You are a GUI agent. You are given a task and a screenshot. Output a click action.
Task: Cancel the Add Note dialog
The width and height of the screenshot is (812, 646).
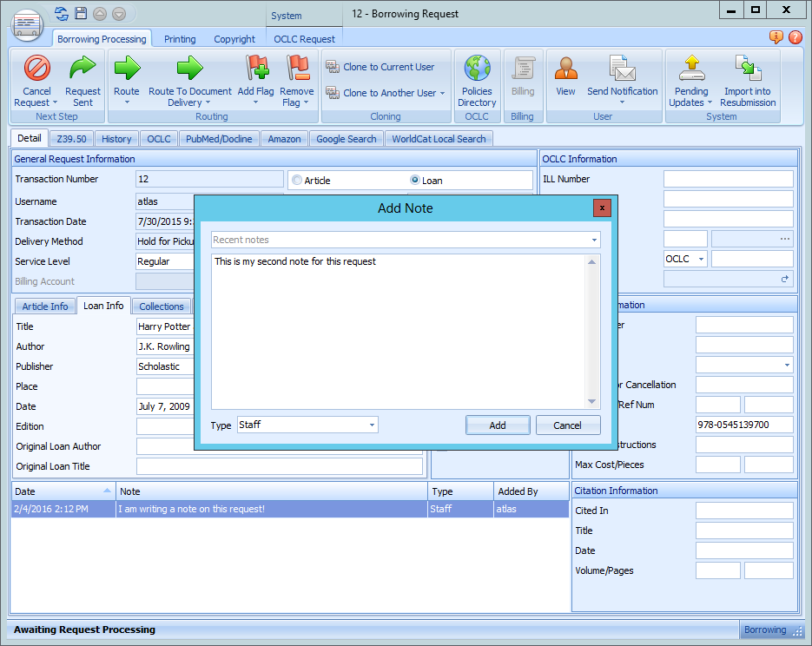567,425
